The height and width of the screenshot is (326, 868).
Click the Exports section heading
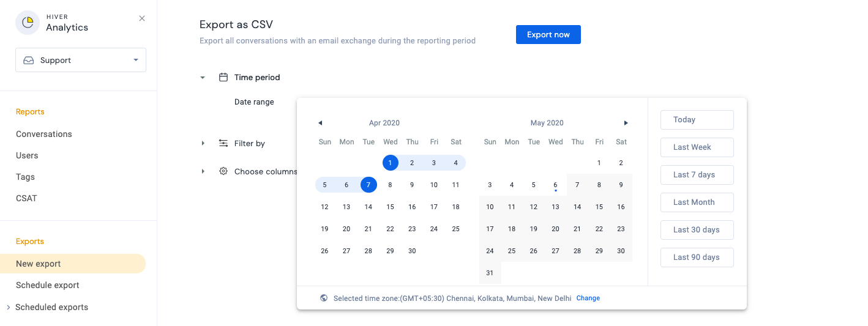pyautogui.click(x=30, y=242)
